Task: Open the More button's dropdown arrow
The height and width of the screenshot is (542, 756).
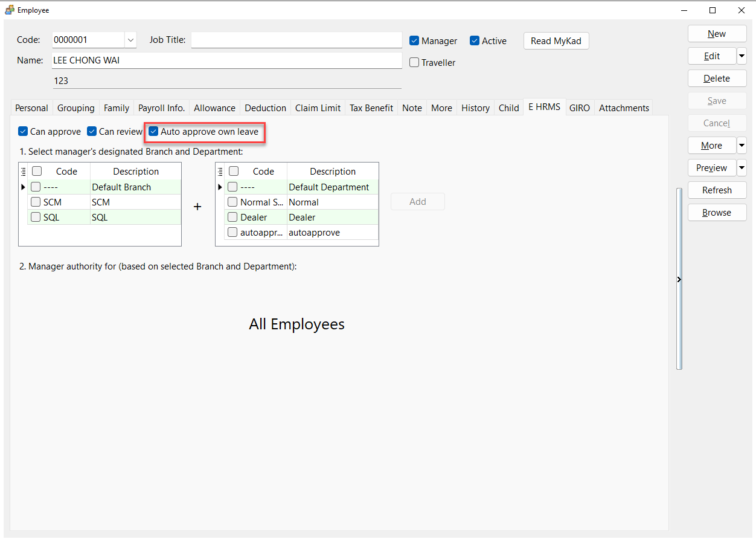Action: point(742,145)
